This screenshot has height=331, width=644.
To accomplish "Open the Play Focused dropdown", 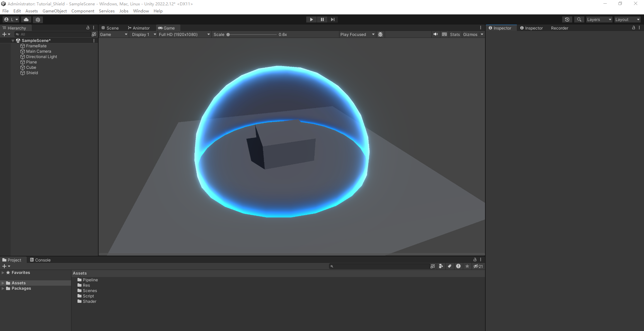I will 357,34.
